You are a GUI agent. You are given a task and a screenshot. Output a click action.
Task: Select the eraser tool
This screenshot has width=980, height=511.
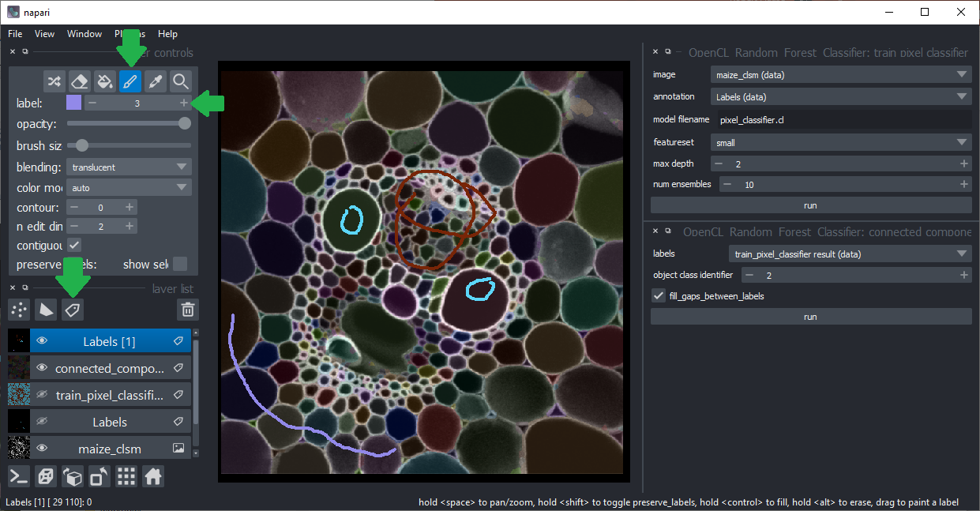(x=79, y=81)
